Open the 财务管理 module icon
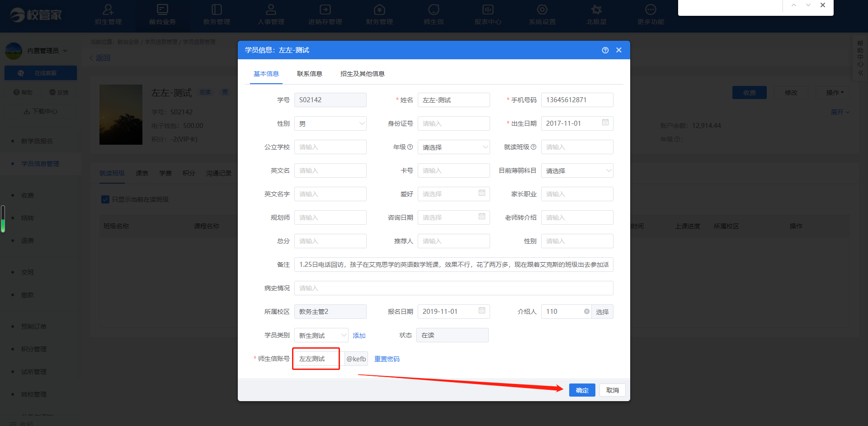The height and width of the screenshot is (426, 868). coord(379,9)
